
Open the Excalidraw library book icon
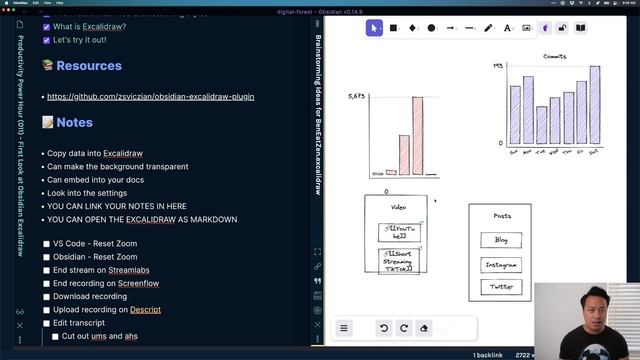pos(580,28)
